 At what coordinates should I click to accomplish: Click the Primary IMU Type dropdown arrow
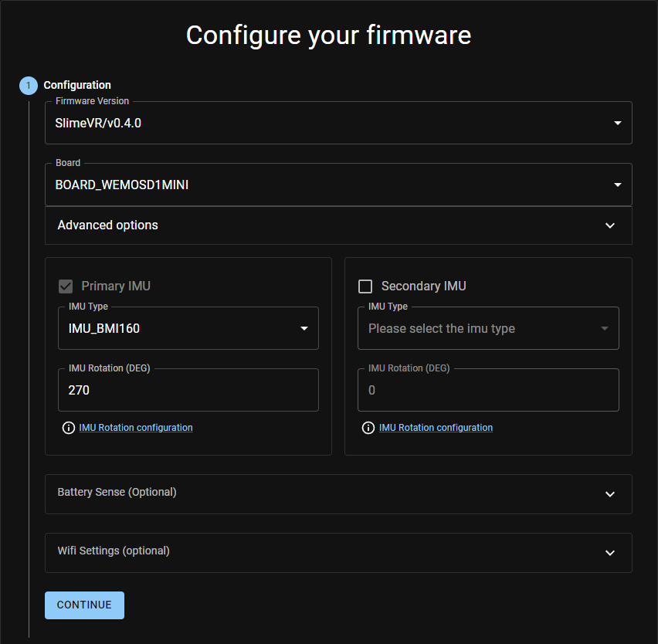(304, 329)
